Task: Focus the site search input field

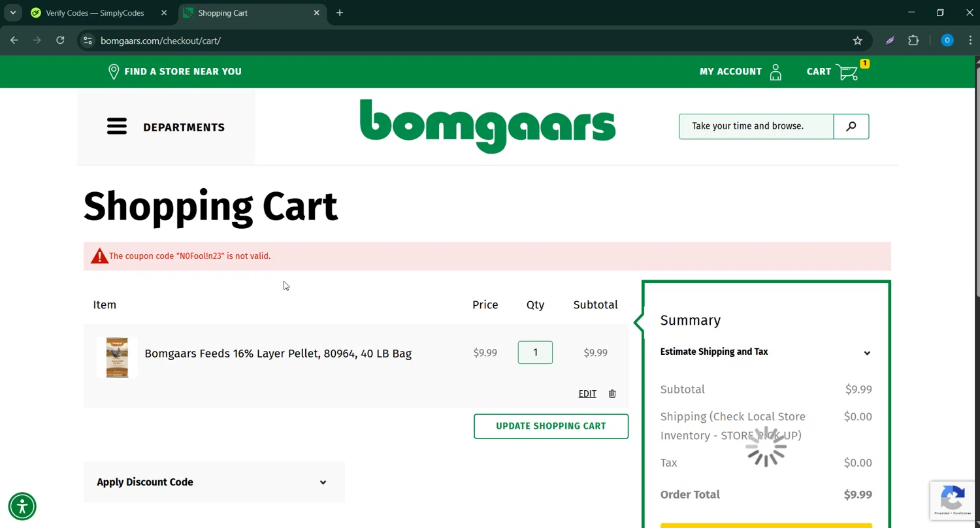Action: (756, 126)
